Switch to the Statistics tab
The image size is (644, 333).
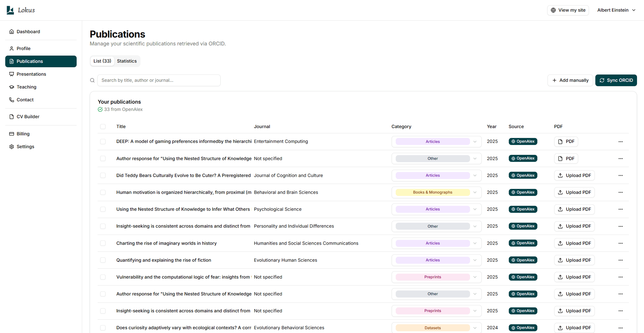[127, 61]
